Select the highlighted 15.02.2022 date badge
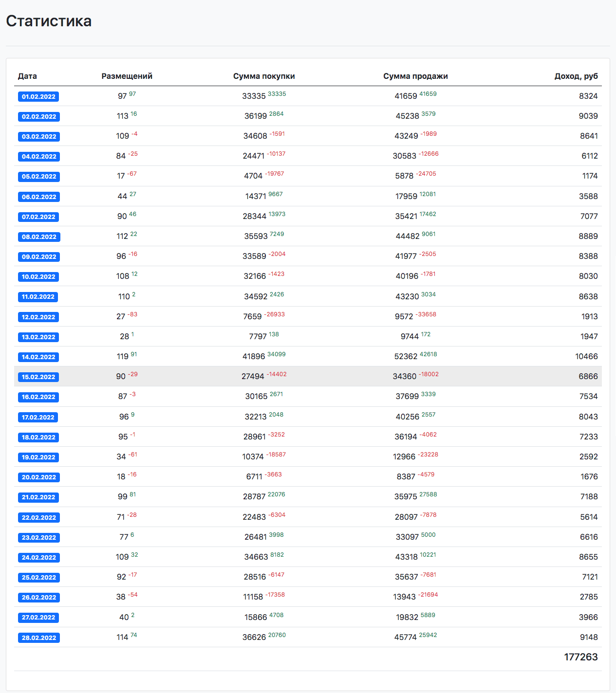This screenshot has height=693, width=616. click(x=38, y=377)
